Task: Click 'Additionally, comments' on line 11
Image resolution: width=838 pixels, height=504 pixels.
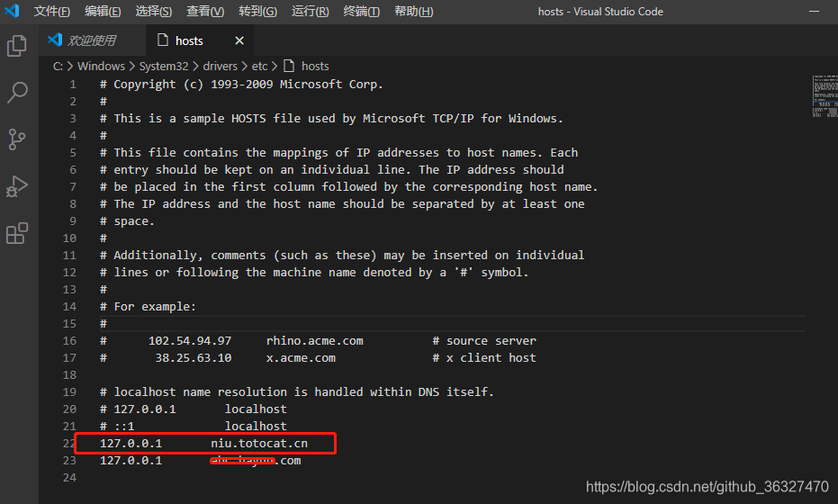Action: 190,256
